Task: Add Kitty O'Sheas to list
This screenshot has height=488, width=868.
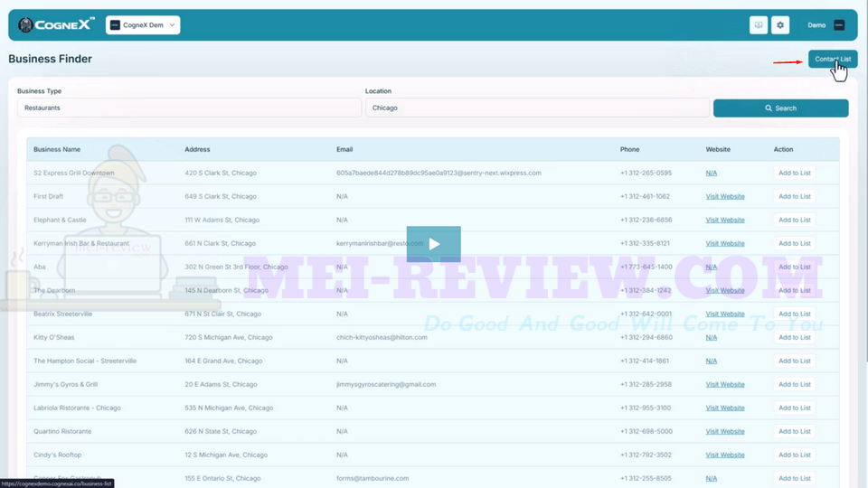Action: pyautogui.click(x=795, y=337)
